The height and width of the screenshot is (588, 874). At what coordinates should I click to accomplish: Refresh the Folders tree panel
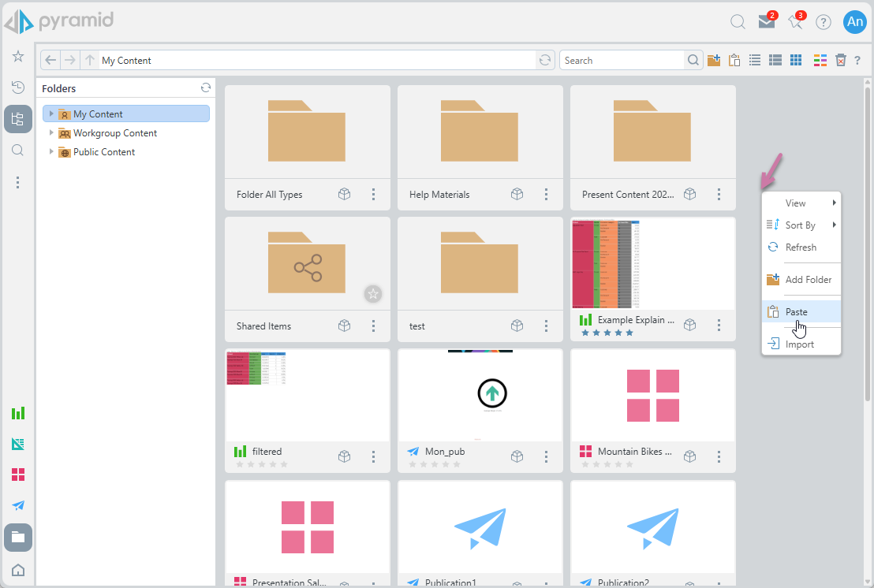(x=206, y=88)
